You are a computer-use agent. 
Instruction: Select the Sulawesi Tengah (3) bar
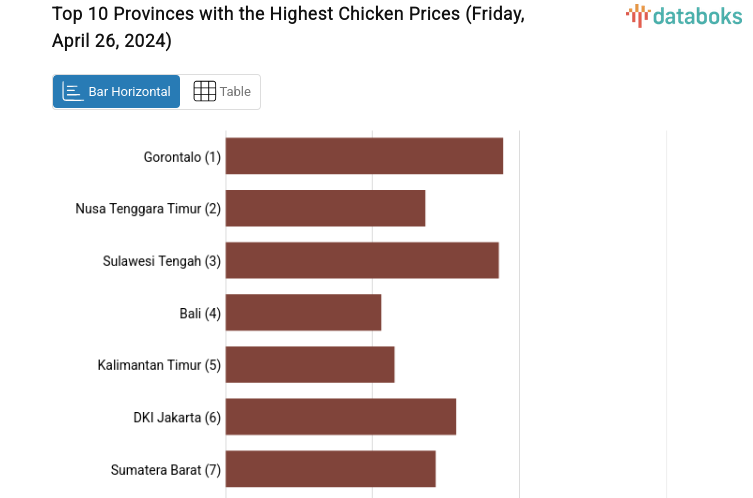click(362, 261)
